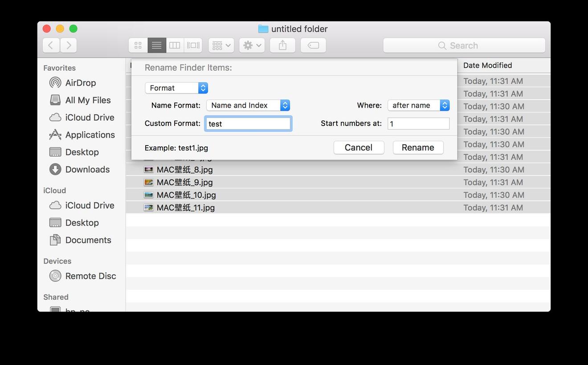Click the Cancel button

pyautogui.click(x=359, y=147)
